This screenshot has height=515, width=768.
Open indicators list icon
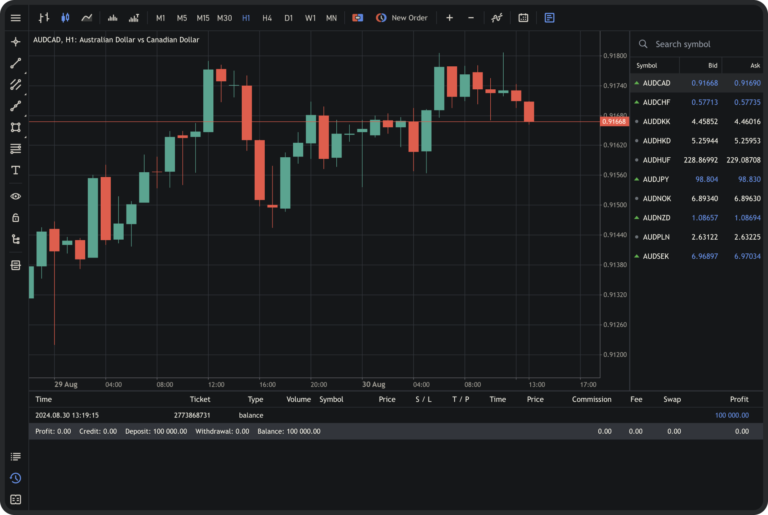coord(497,18)
